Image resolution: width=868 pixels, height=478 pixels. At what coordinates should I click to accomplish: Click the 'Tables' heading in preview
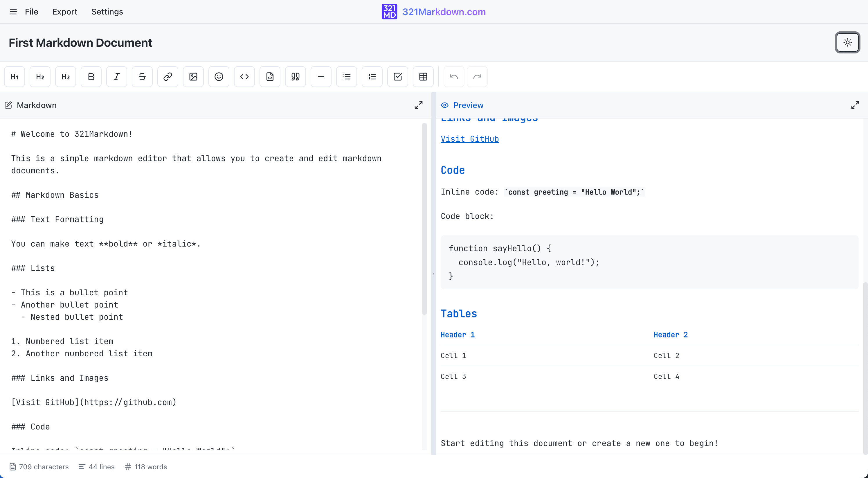point(459,314)
